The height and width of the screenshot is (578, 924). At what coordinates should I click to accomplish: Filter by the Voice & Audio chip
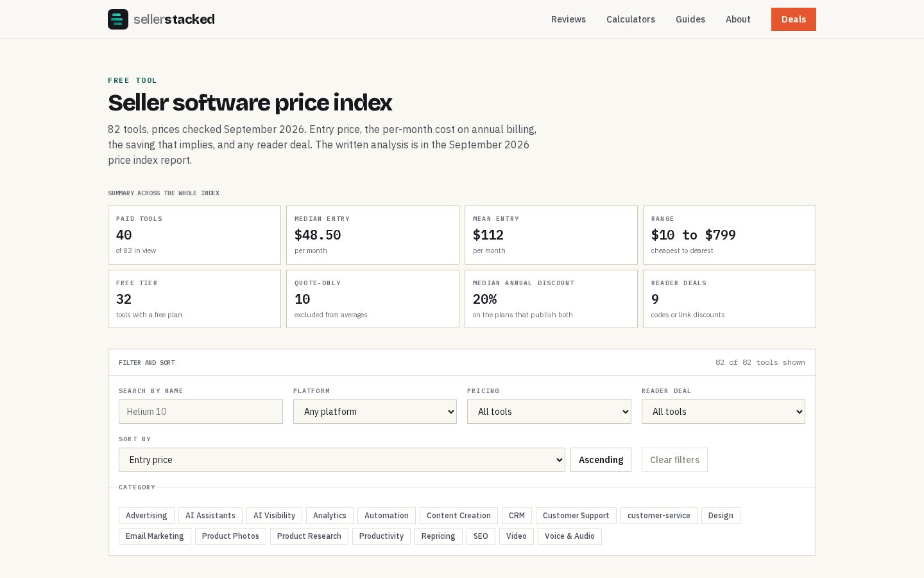pyautogui.click(x=570, y=536)
